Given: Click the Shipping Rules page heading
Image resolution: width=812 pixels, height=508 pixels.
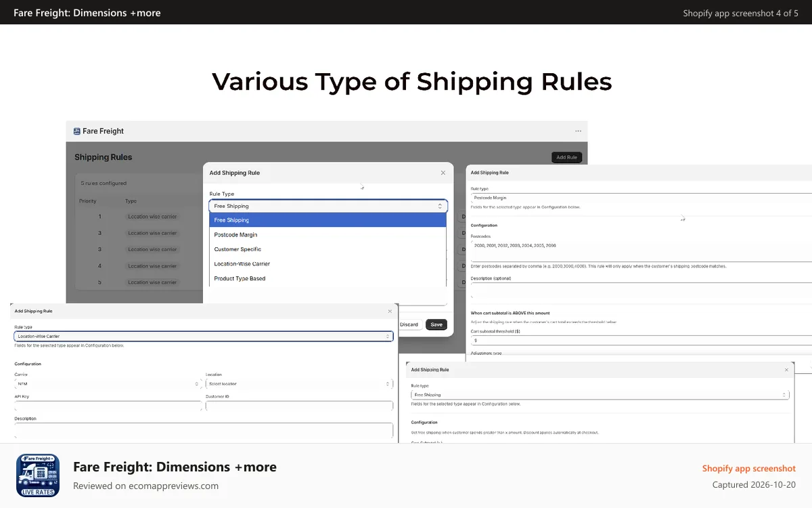Looking at the screenshot, I should [104, 157].
